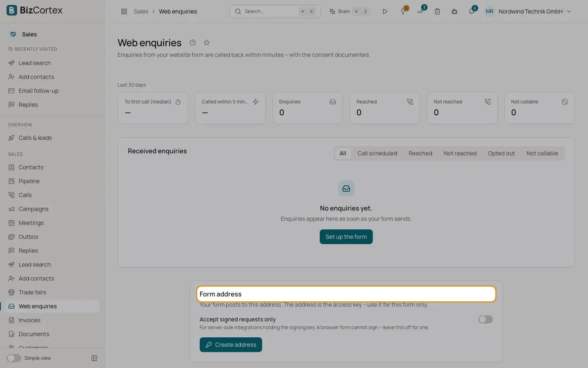The height and width of the screenshot is (368, 588).
Task: Star the Web enquiries page as favorite
Action: 207,43
